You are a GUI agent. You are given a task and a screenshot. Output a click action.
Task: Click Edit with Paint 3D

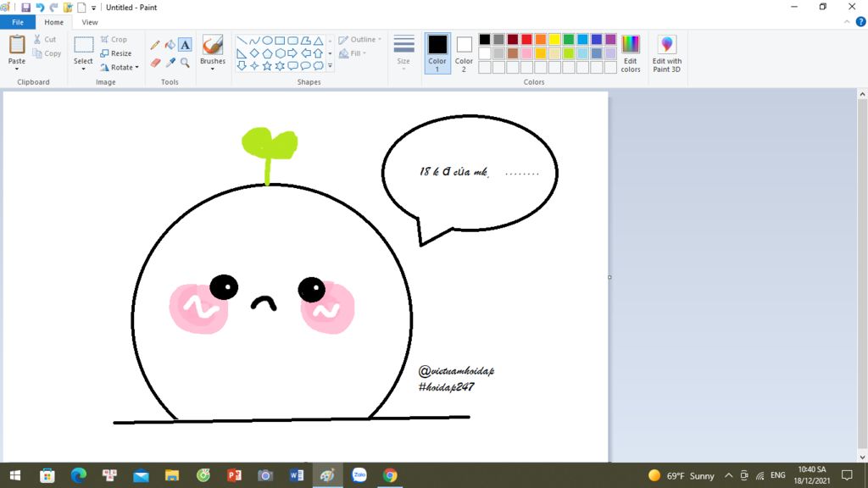(x=667, y=53)
